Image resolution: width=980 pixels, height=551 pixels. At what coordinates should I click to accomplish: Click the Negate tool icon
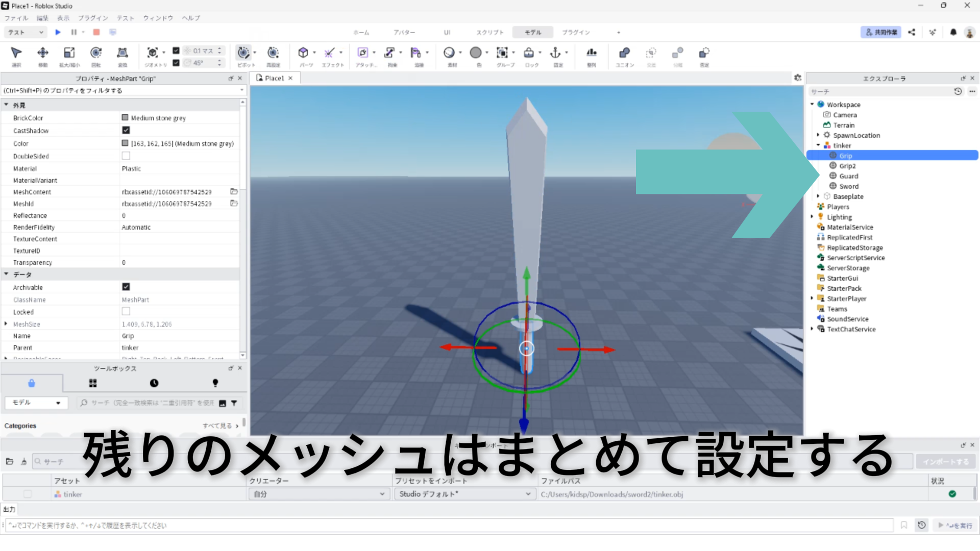tap(704, 53)
